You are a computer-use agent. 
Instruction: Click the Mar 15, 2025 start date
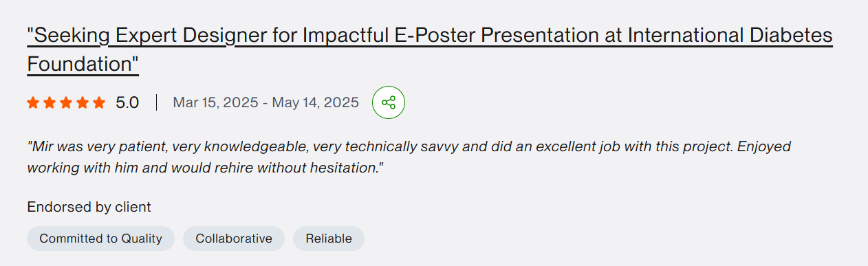tap(214, 103)
